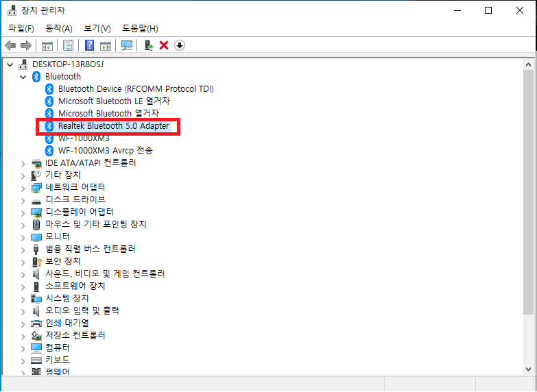537x392 pixels.
Task: Expand the 네트워크 어댑터 category
Action: 23,188
